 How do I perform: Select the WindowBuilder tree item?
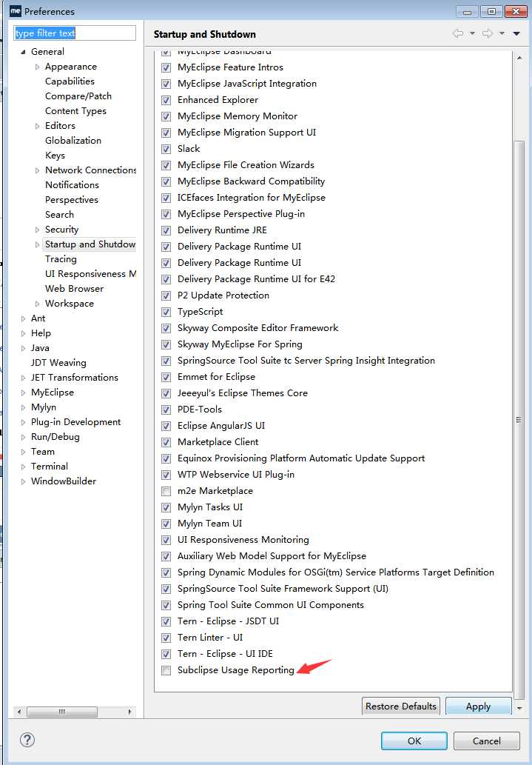[64, 481]
